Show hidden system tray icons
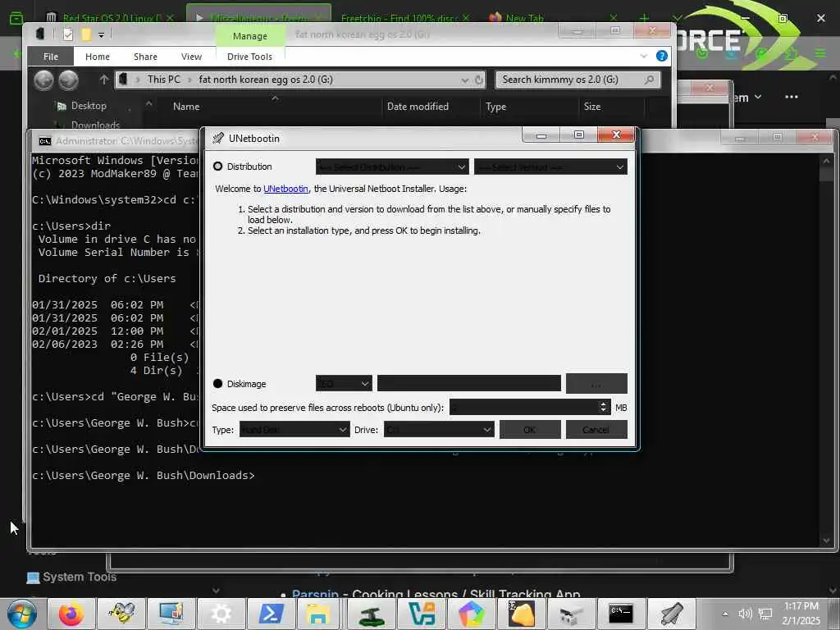The image size is (840, 630). pyautogui.click(x=725, y=614)
